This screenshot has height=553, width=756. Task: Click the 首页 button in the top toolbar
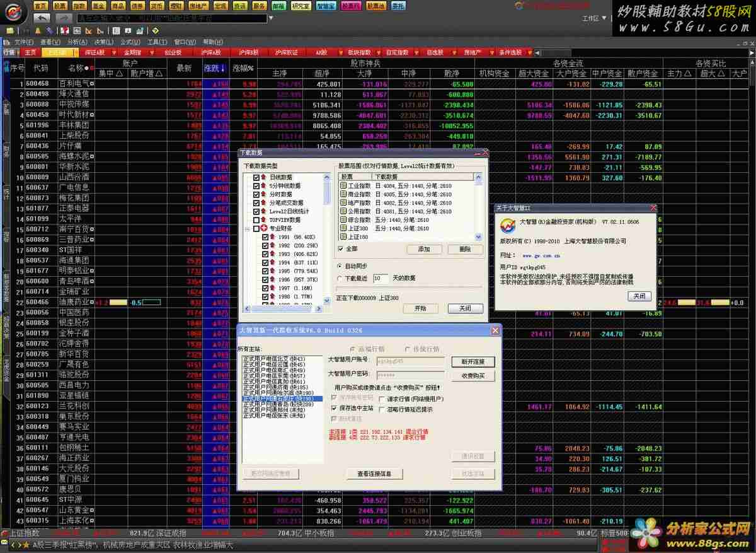[40, 5]
